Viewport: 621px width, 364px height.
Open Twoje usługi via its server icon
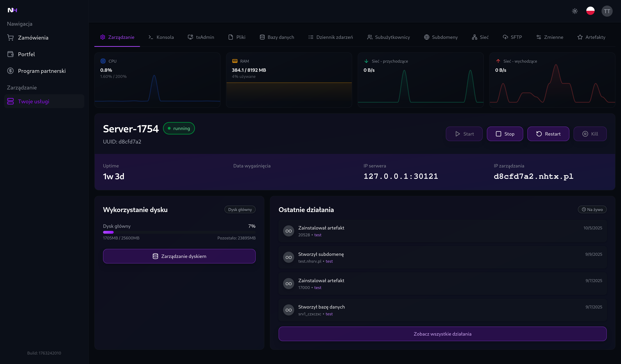pos(10,101)
